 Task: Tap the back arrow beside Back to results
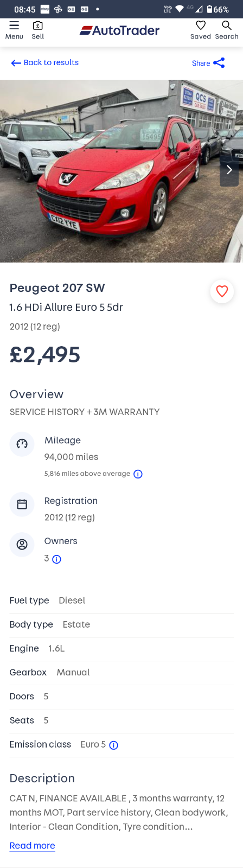[16, 63]
